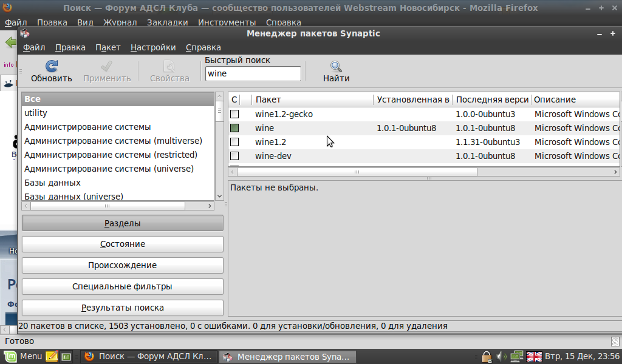The image size is (622, 364).
Task: Click category list horizontal scroll-right arrow
Action: (210, 206)
